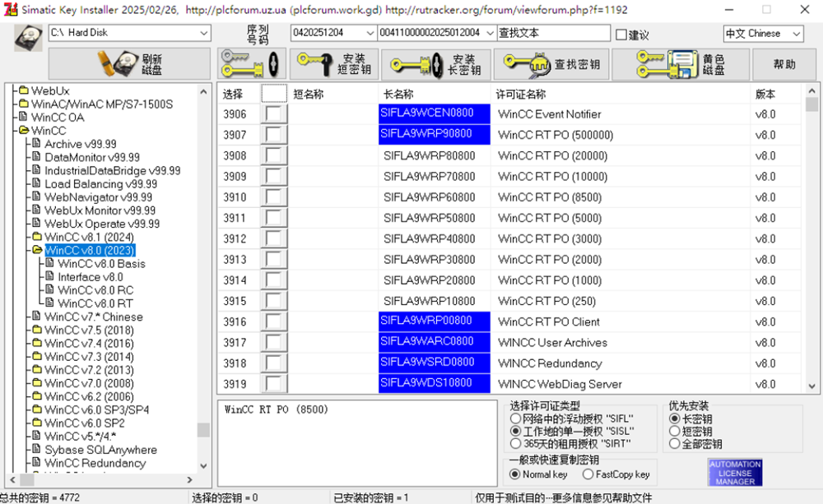Click the hard disk drive icon
Image resolution: width=823 pixels, height=504 pixels.
(29, 35)
